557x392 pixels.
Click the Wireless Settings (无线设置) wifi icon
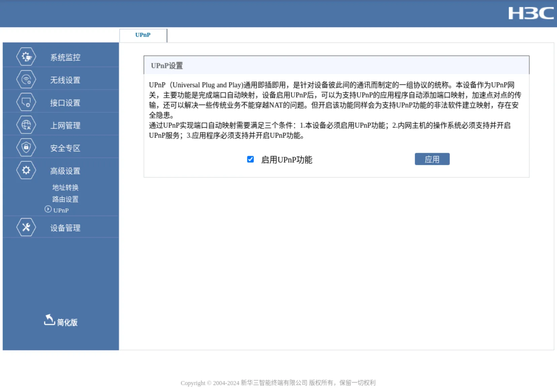tap(26, 79)
